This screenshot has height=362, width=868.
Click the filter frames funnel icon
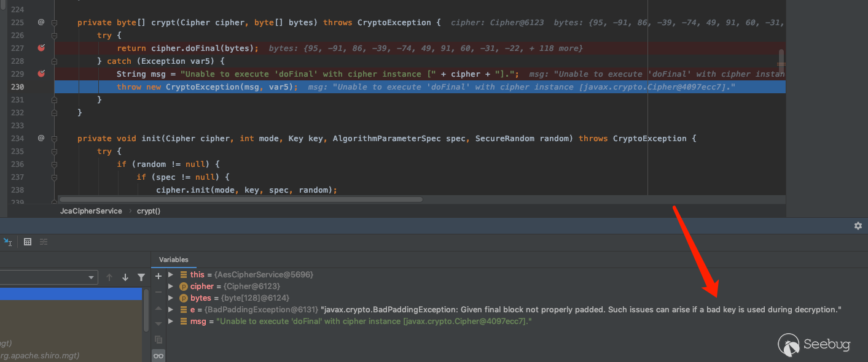(x=141, y=277)
